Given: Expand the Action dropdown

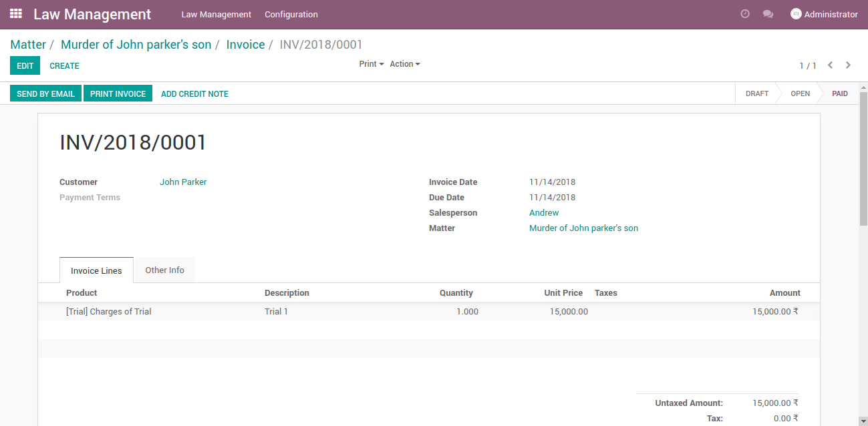Looking at the screenshot, I should (x=405, y=64).
